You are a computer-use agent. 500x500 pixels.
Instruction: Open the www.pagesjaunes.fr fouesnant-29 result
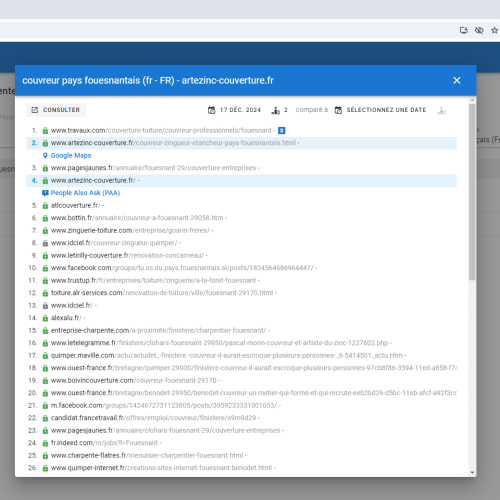(x=153, y=168)
